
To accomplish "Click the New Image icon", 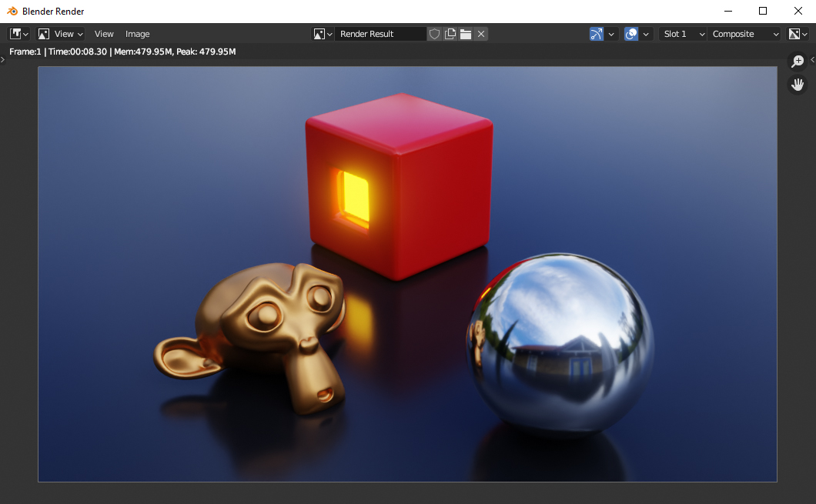I will point(450,34).
